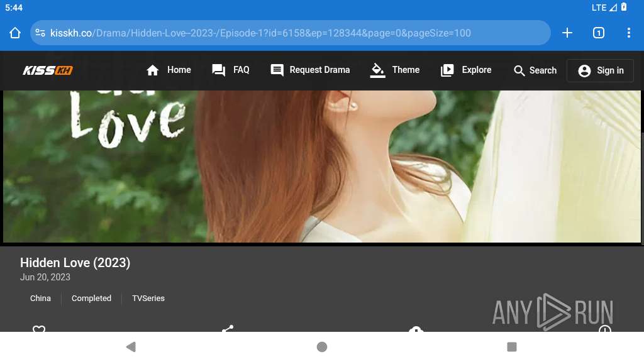This screenshot has width=644, height=362.
Task: Go to Home in site navigation
Action: click(169, 70)
